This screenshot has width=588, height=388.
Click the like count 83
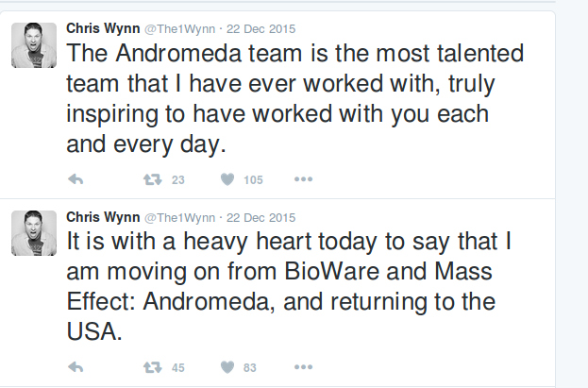[250, 368]
